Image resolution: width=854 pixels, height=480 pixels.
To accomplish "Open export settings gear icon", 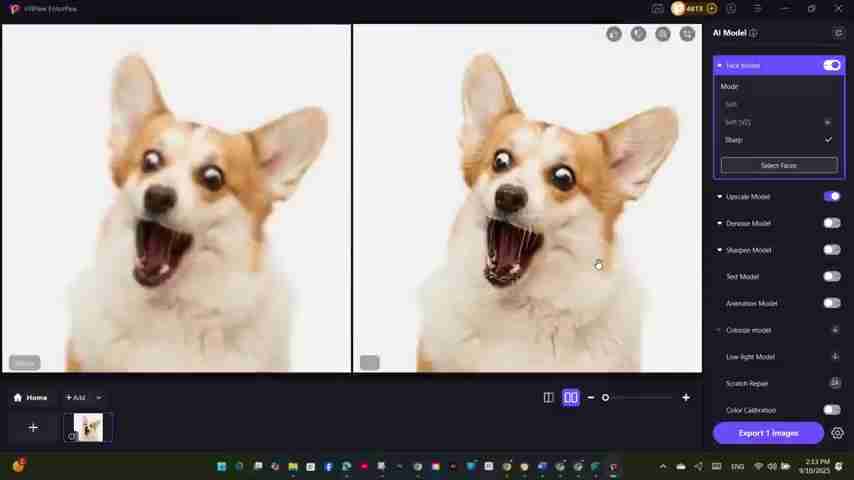I will click(837, 433).
